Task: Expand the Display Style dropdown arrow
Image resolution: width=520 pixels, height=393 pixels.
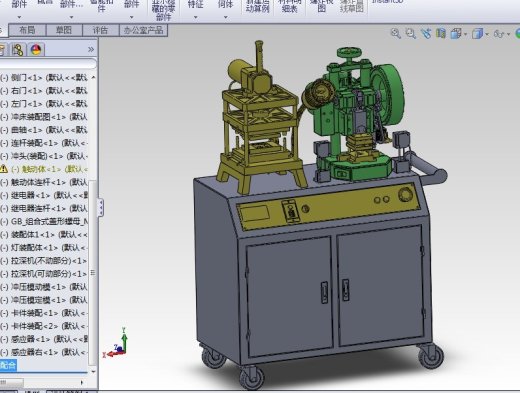Action: [487, 34]
